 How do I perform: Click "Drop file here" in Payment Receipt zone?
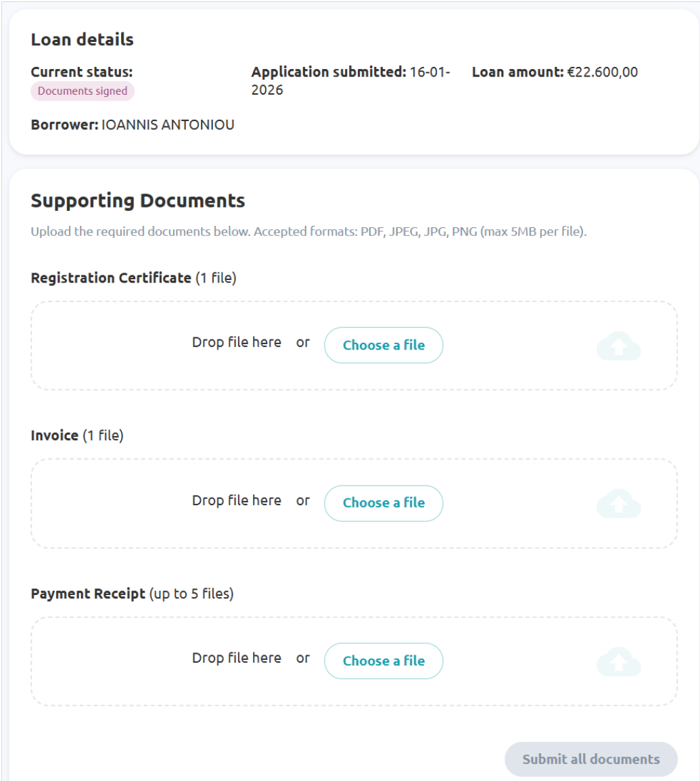237,658
